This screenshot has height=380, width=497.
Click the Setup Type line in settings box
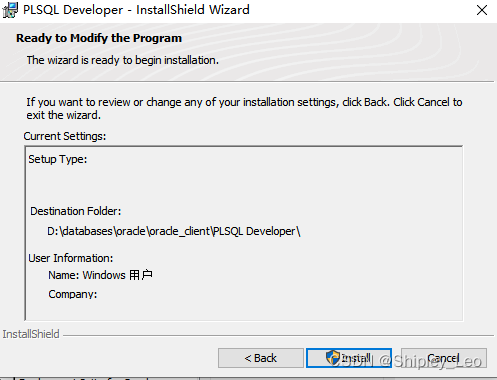(x=58, y=159)
